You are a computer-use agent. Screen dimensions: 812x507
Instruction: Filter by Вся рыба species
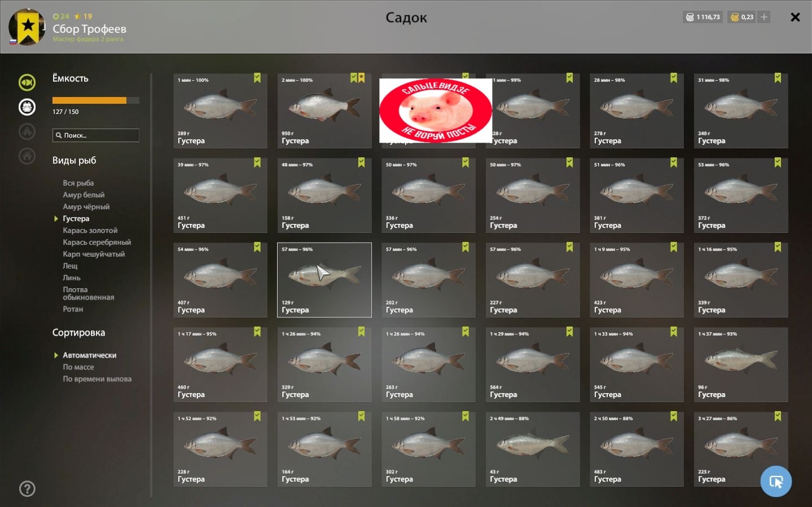click(78, 183)
